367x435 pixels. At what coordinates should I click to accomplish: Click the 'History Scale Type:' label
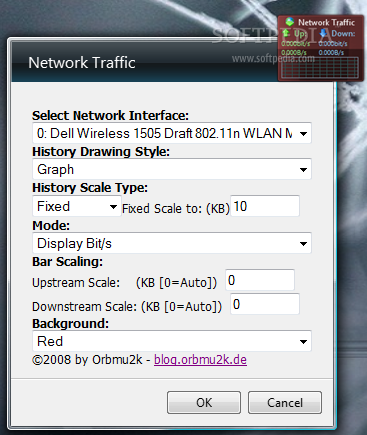tap(90, 188)
